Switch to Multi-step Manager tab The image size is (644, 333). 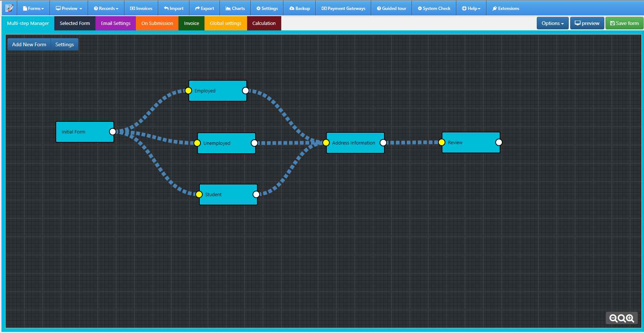pyautogui.click(x=28, y=23)
